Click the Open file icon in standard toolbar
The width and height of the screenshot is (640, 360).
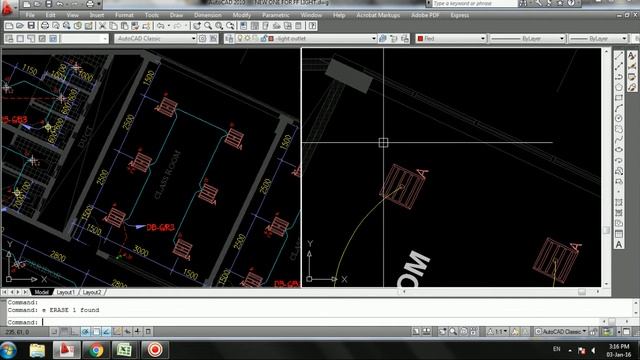coord(20,26)
